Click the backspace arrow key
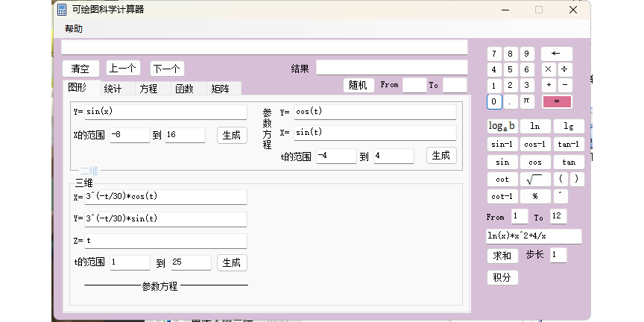This screenshot has width=644, height=322. 557,54
